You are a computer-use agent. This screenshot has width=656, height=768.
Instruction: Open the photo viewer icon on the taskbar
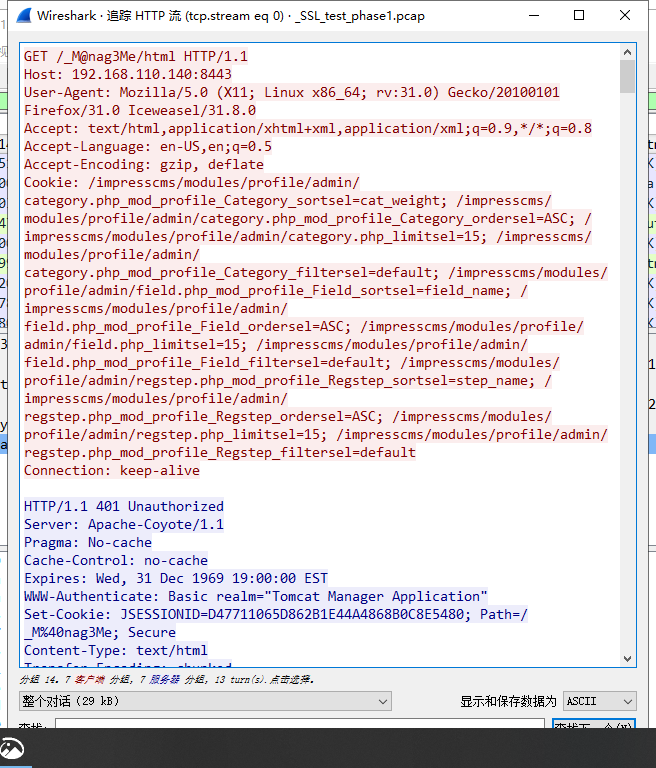[12, 748]
